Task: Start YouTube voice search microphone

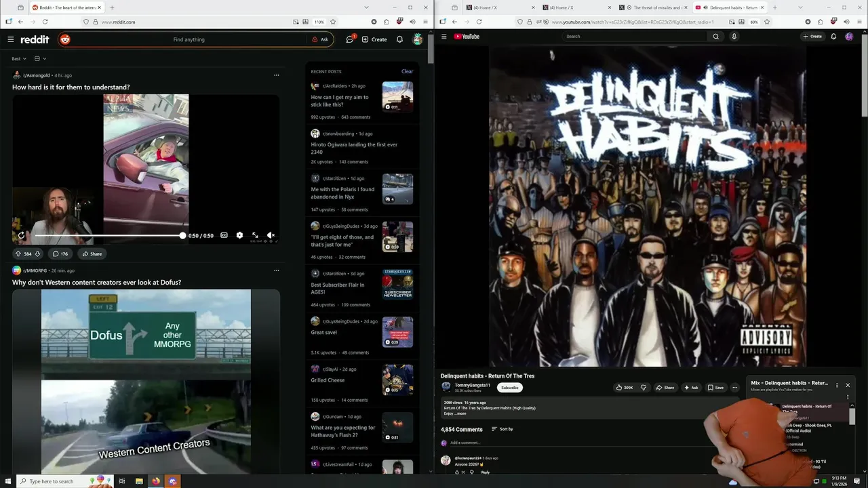Action: click(734, 37)
